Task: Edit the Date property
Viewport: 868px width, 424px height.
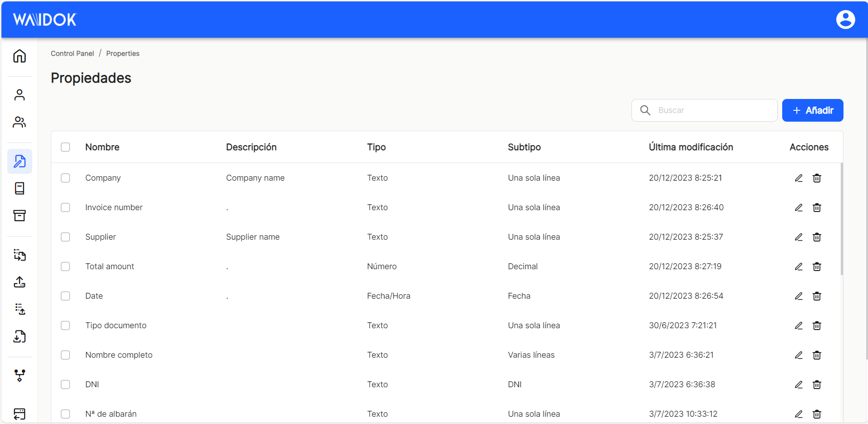Action: [799, 296]
